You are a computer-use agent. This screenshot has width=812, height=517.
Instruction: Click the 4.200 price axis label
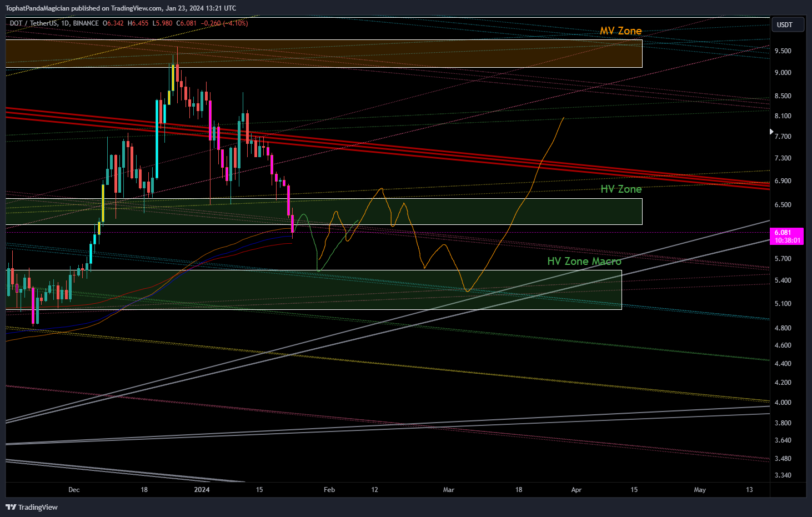pos(783,383)
